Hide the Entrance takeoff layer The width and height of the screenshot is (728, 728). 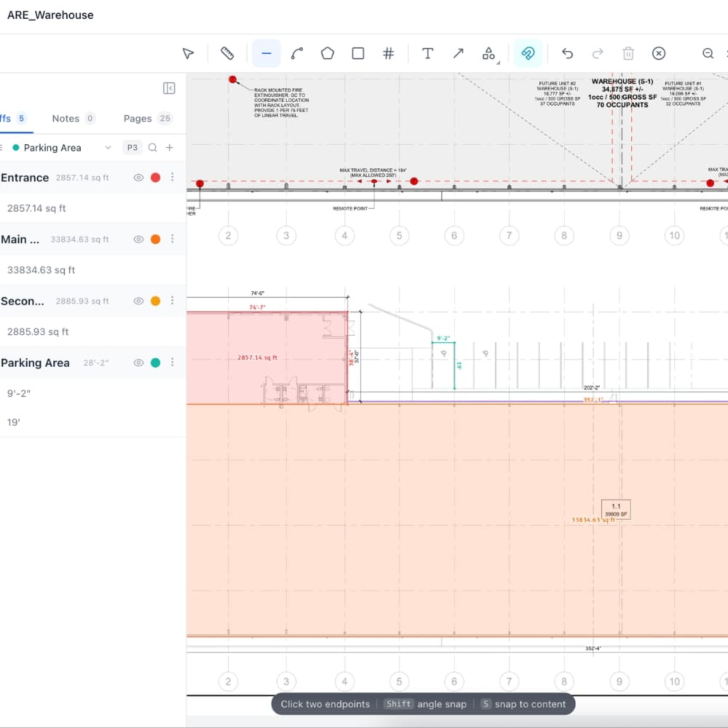click(x=138, y=178)
